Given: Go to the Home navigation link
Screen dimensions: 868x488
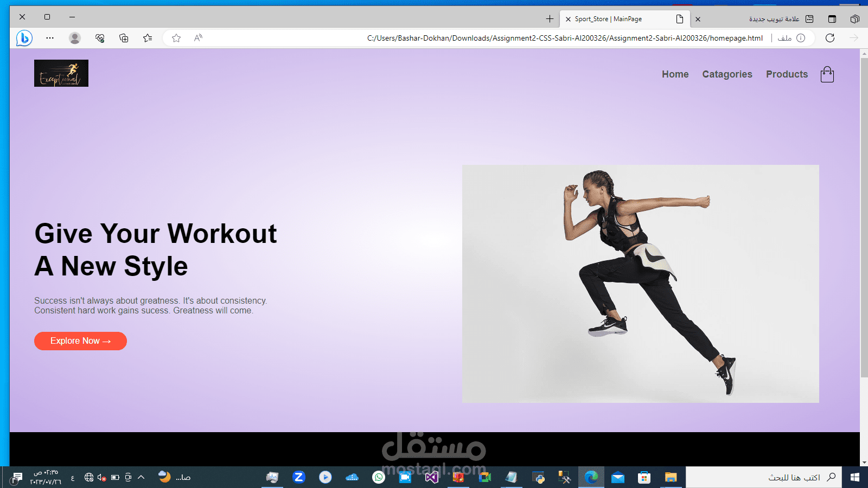Looking at the screenshot, I should (x=675, y=74).
